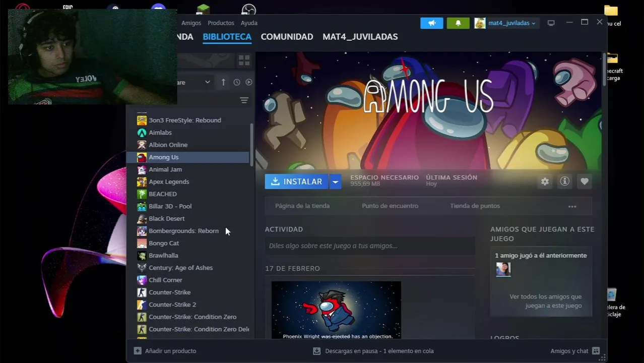Open the Productos menu
The width and height of the screenshot is (644, 363).
[221, 23]
